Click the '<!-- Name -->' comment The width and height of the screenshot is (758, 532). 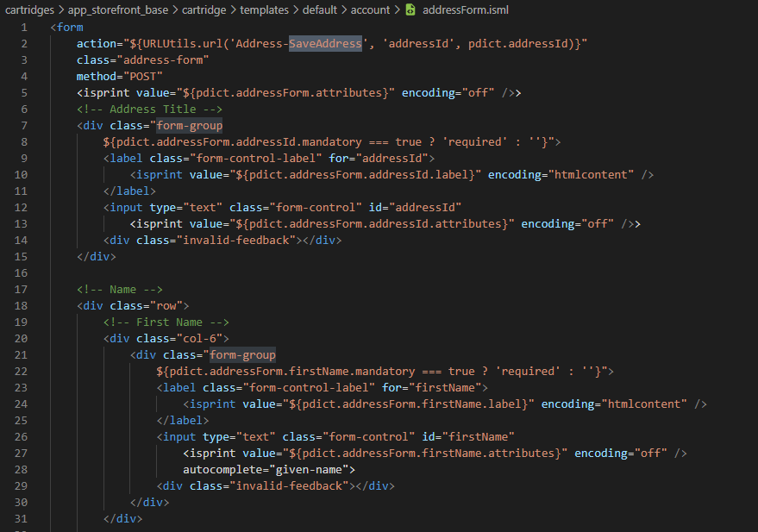click(x=120, y=290)
